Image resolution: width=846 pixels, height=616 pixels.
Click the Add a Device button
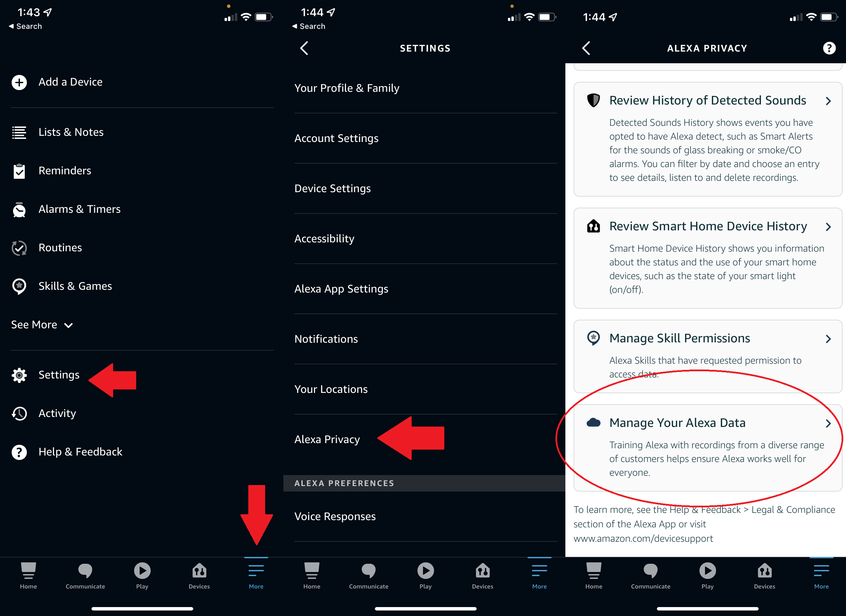coord(71,81)
